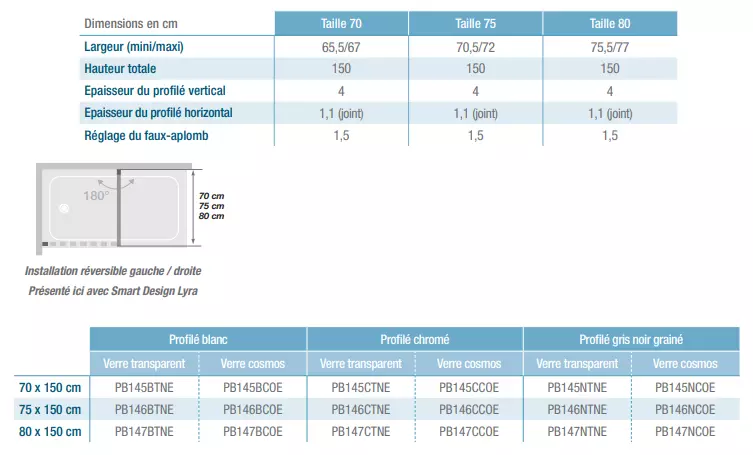Click the Dimensions en cm header cell
The height and width of the screenshot is (455, 753).
coord(130,22)
